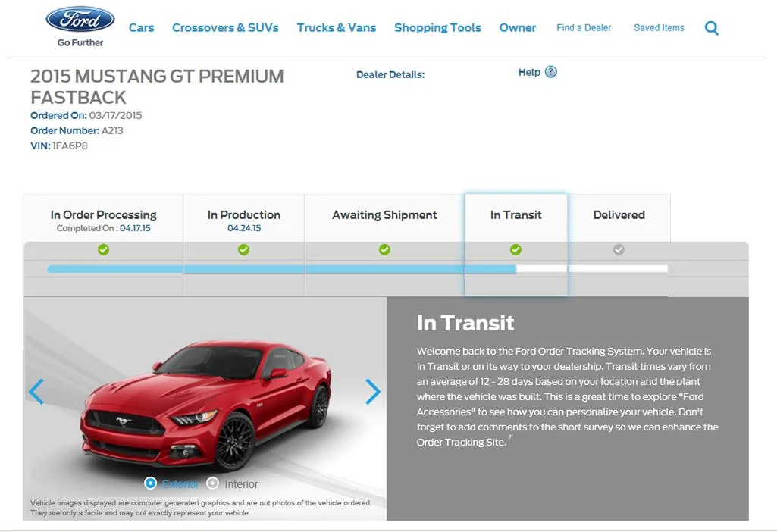This screenshot has width=777, height=532.
Task: Click the gray Delivered status checkmark
Action: (x=619, y=249)
